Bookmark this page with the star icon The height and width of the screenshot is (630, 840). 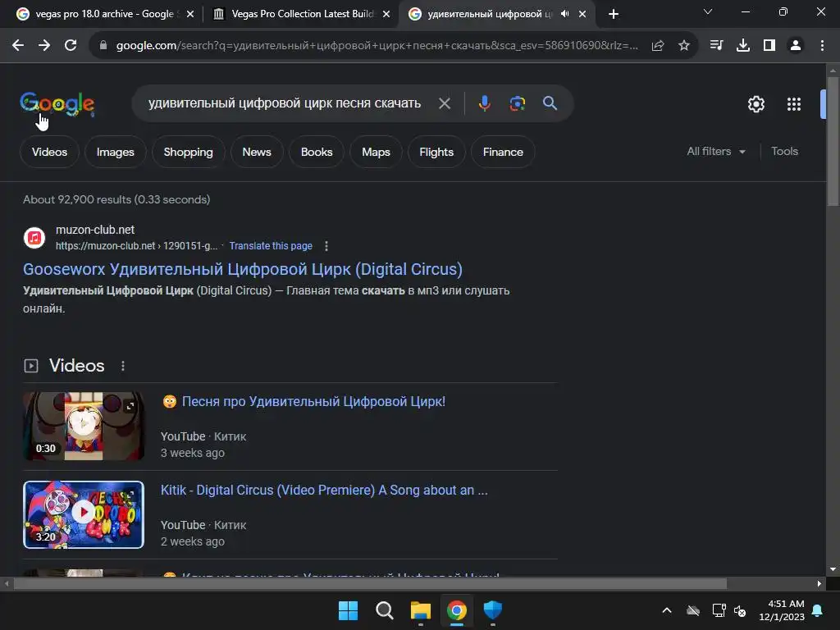684,46
